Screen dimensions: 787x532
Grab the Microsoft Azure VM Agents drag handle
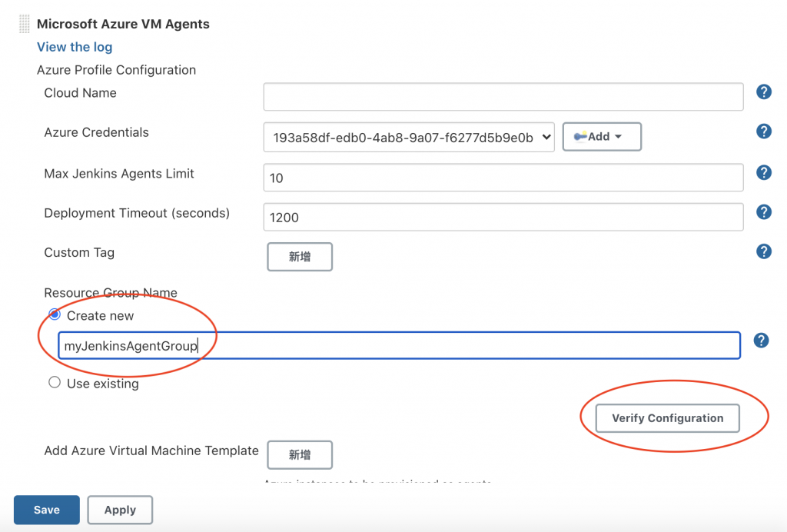point(24,24)
